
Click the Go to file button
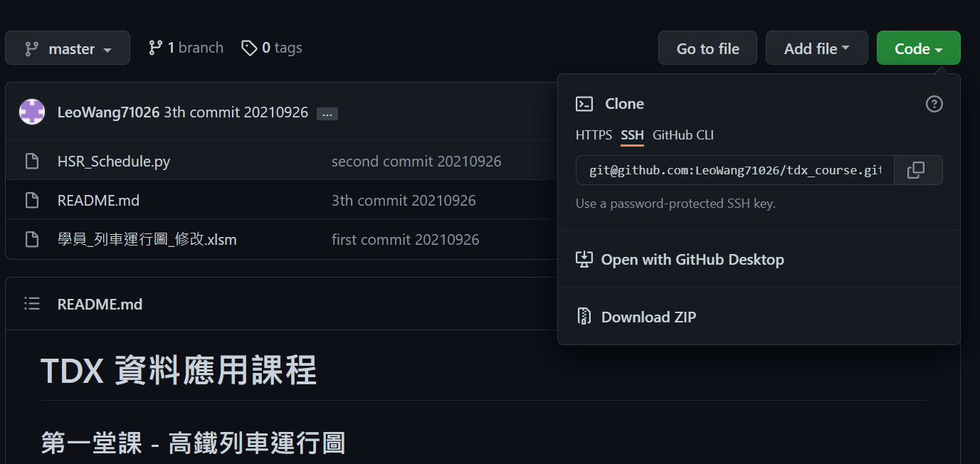click(707, 48)
